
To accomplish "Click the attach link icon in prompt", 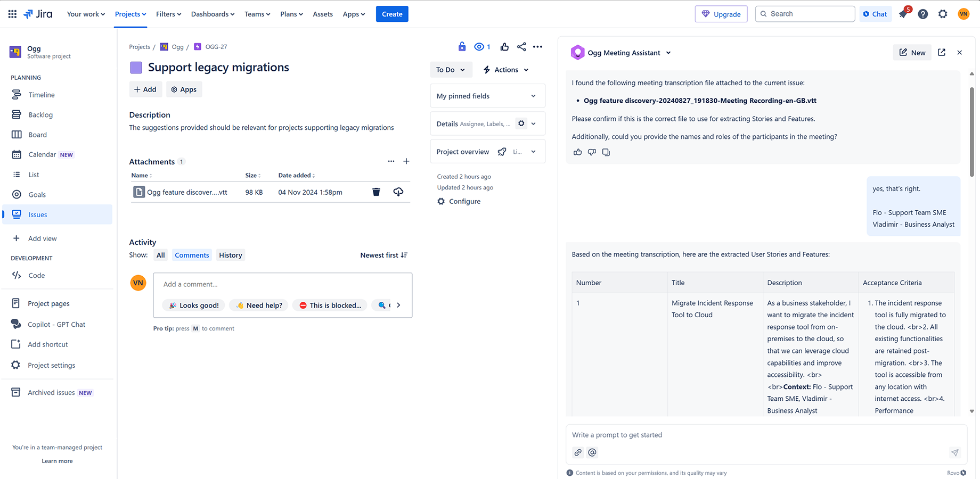I will tap(578, 452).
